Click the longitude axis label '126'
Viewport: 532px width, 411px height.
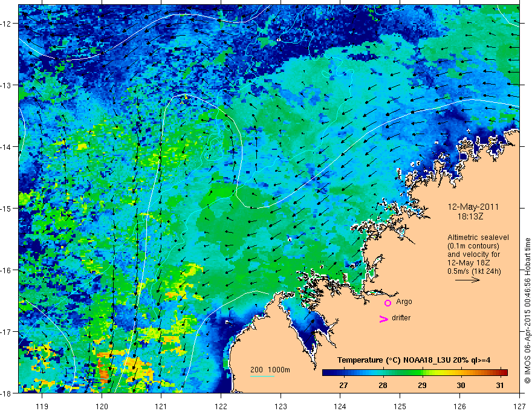tap(459, 406)
